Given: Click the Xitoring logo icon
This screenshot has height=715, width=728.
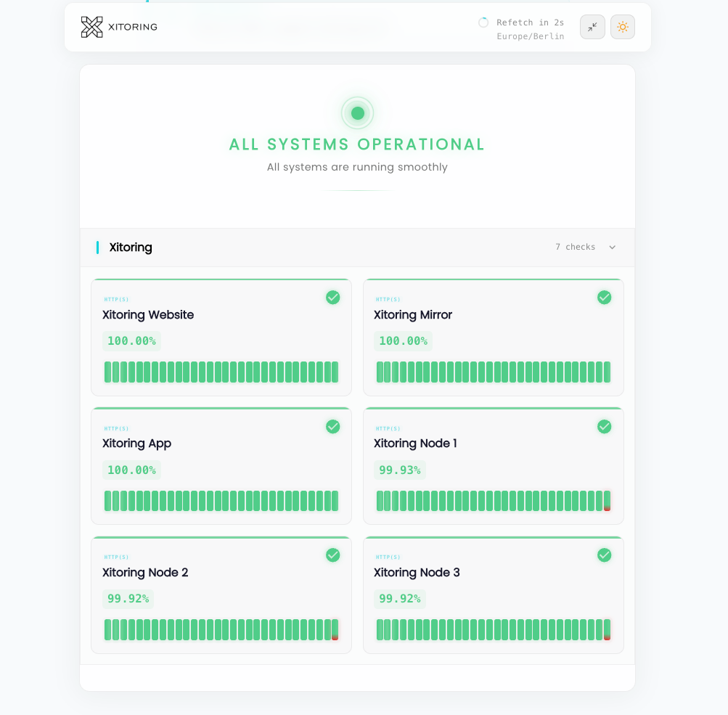Looking at the screenshot, I should pyautogui.click(x=91, y=27).
